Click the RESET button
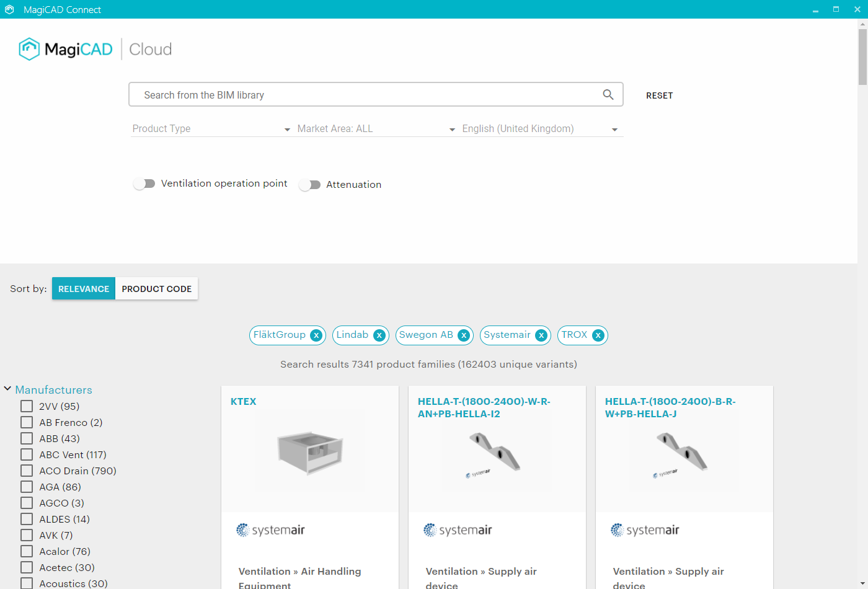Image resolution: width=868 pixels, height=589 pixels. click(x=659, y=95)
